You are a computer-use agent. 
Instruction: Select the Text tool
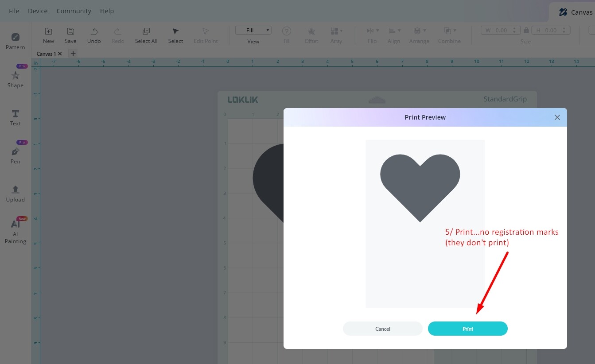(x=15, y=117)
